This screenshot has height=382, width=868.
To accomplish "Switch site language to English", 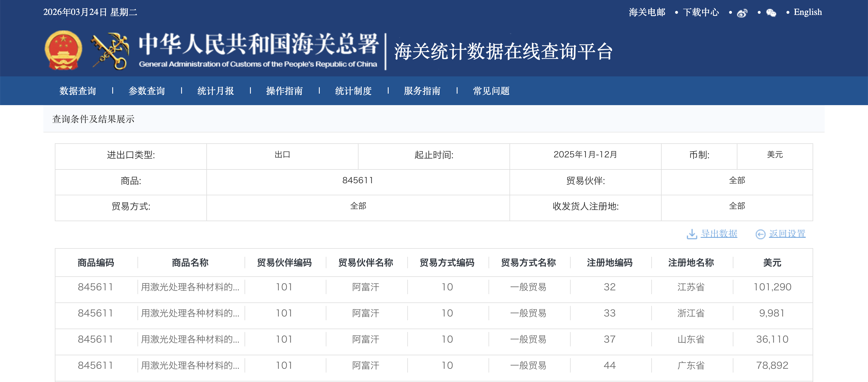I will [x=808, y=12].
